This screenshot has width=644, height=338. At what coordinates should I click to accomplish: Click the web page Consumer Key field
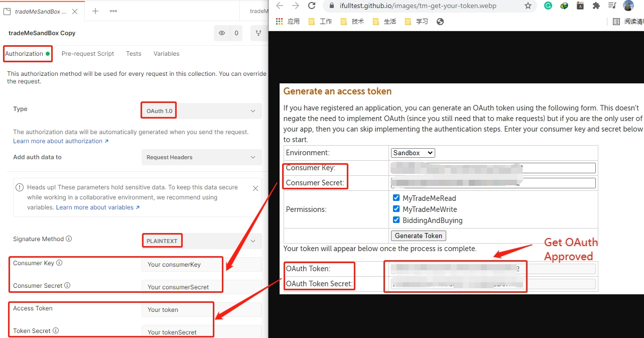click(493, 168)
